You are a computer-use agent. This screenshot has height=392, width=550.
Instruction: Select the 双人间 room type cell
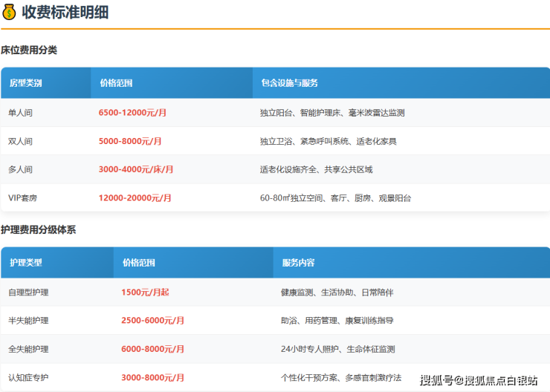[x=20, y=141]
